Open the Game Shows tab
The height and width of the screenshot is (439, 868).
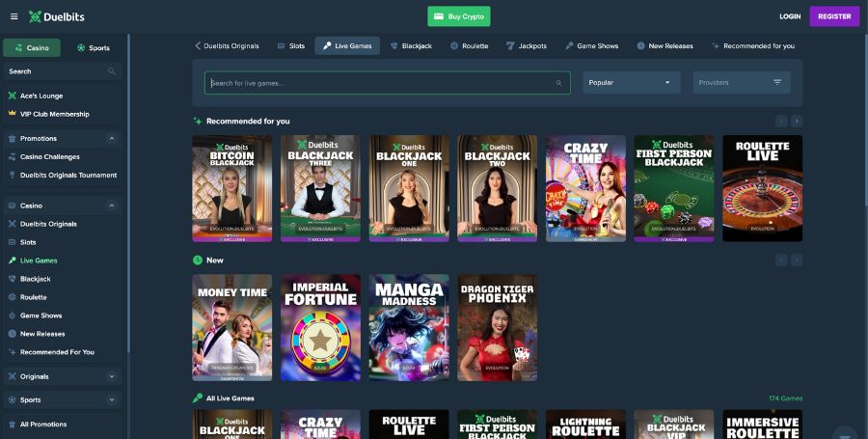click(x=592, y=45)
